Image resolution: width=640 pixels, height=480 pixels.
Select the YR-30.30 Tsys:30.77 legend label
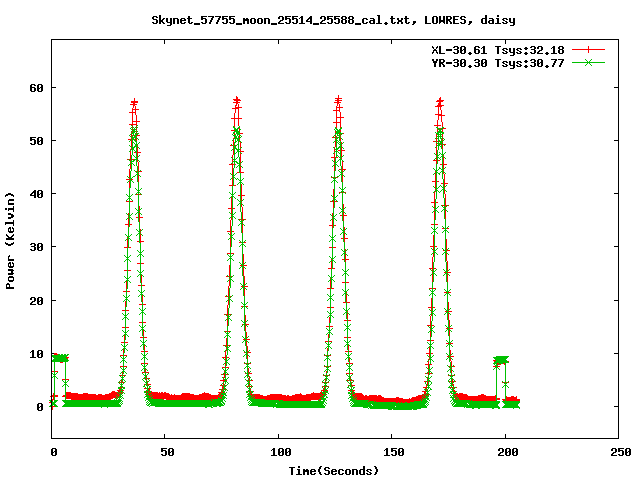(x=494, y=62)
